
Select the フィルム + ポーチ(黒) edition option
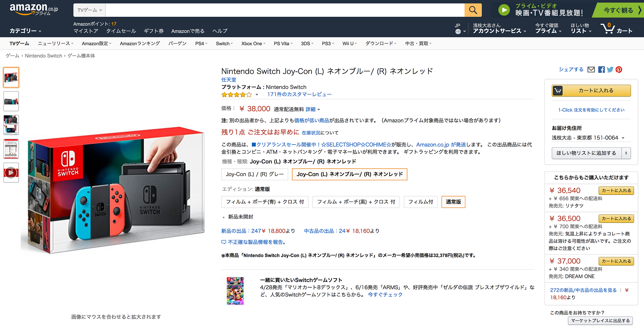[356, 202]
